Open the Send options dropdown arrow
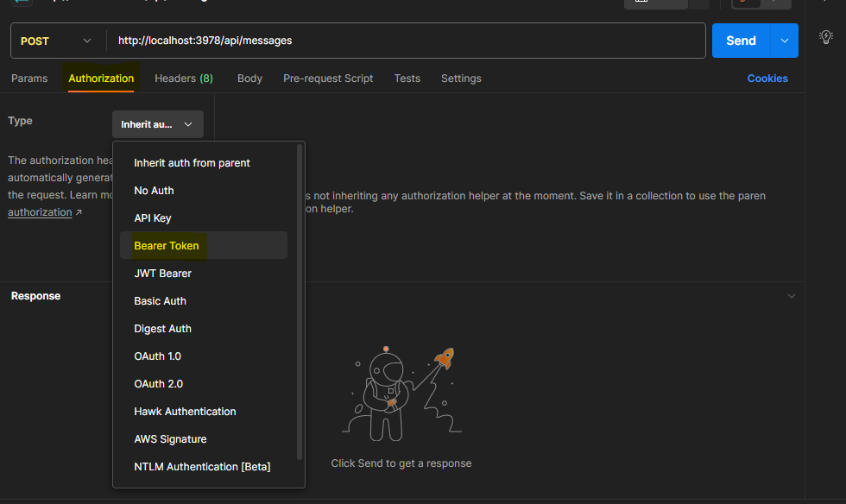The height and width of the screenshot is (504, 846). 785,41
